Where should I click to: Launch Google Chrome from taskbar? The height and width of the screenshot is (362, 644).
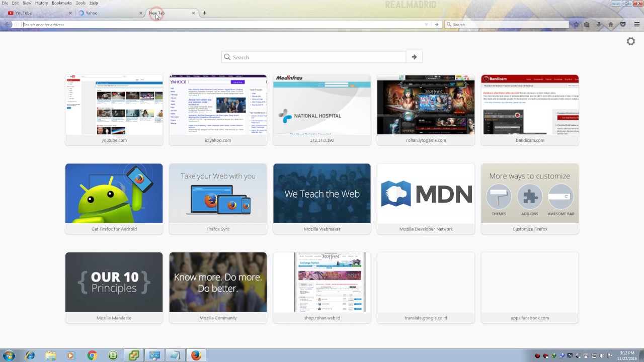pos(92,355)
